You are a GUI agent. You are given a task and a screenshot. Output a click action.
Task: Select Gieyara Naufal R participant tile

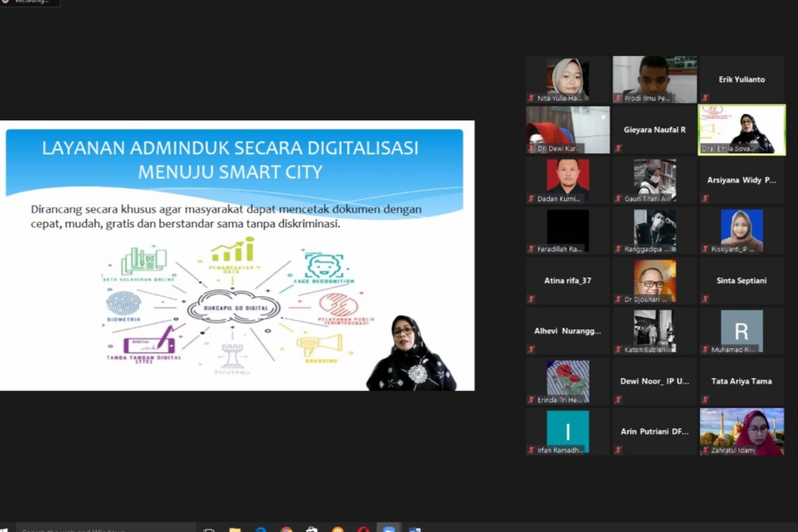tap(654, 130)
